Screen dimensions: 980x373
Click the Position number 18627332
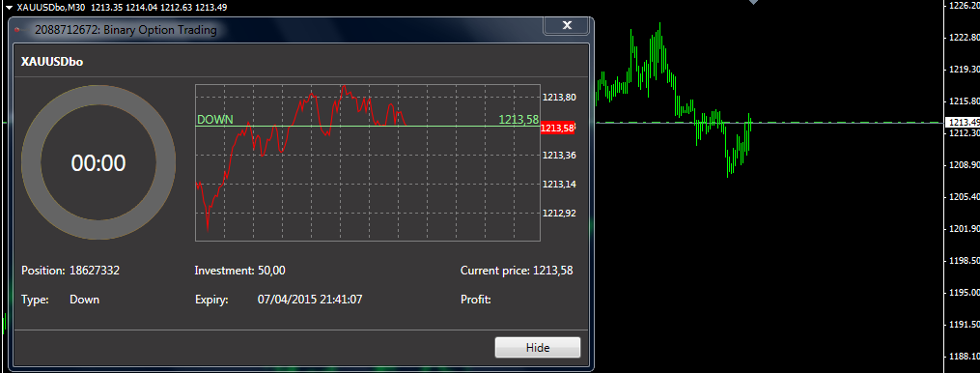95,271
